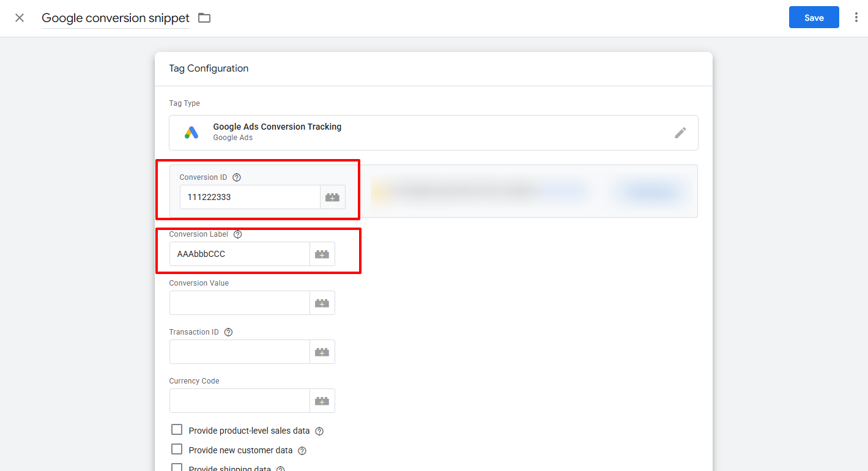Open help for Transaction ID
This screenshot has height=471, width=868.
[x=228, y=332]
